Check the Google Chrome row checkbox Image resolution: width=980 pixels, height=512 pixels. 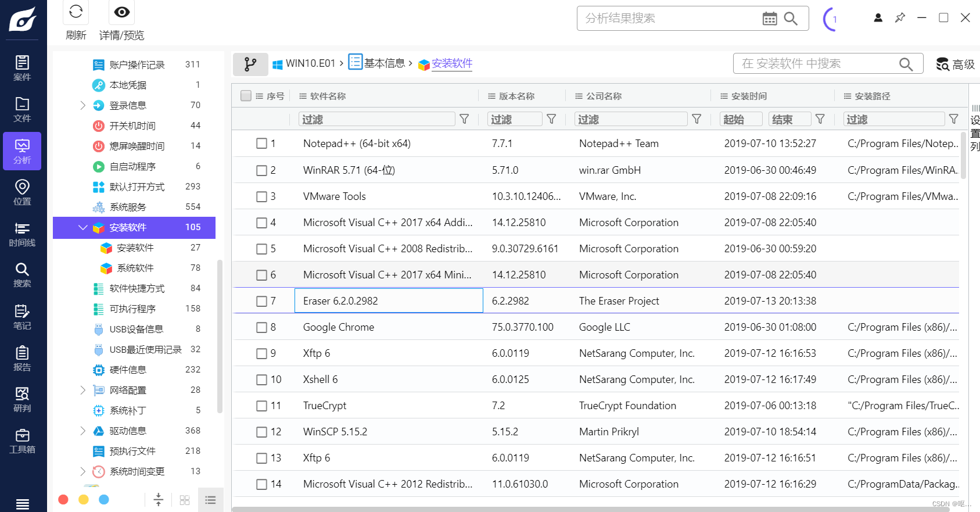click(262, 328)
